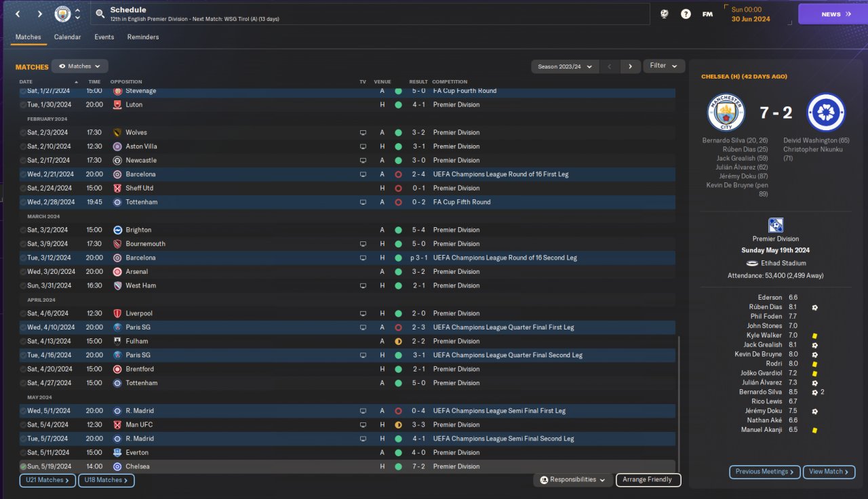The height and width of the screenshot is (499, 868).
Task: Click the NEWS continue button
Action: [833, 14]
